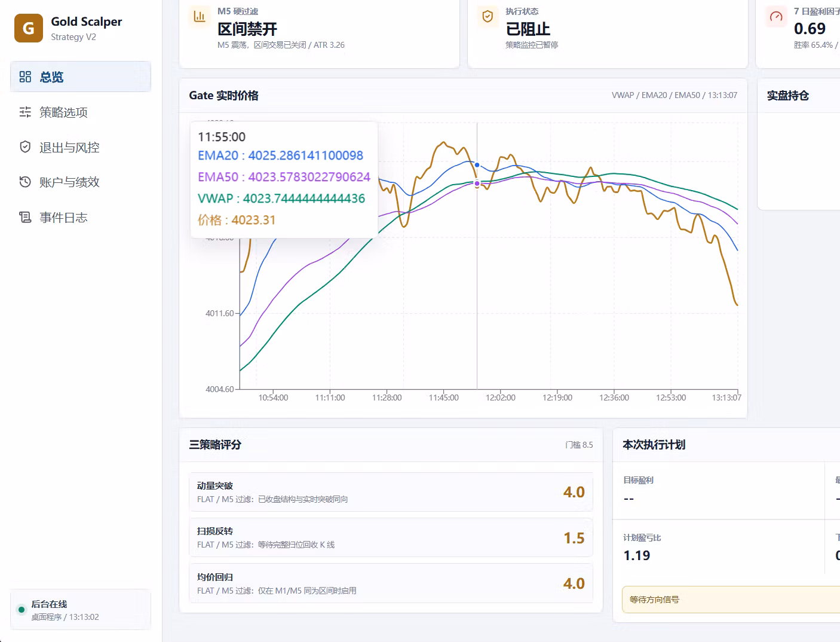840x642 pixels.
Task: Click the 10:54:00 x-axis label
Action: point(273,398)
